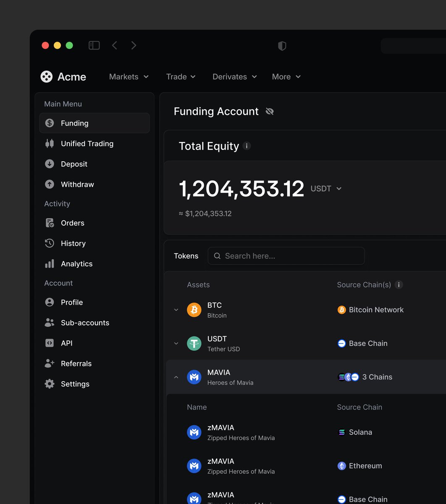
Task: Open the Markets menu
Action: pos(129,77)
